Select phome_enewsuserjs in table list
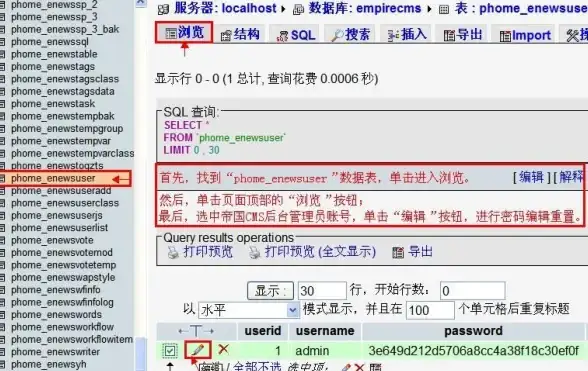 coord(57,215)
